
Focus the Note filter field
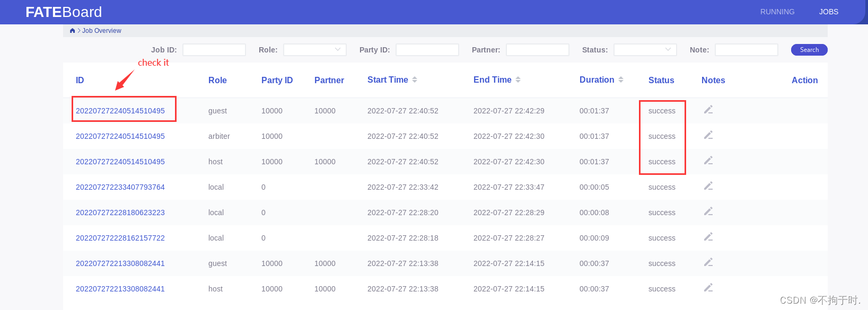point(747,50)
